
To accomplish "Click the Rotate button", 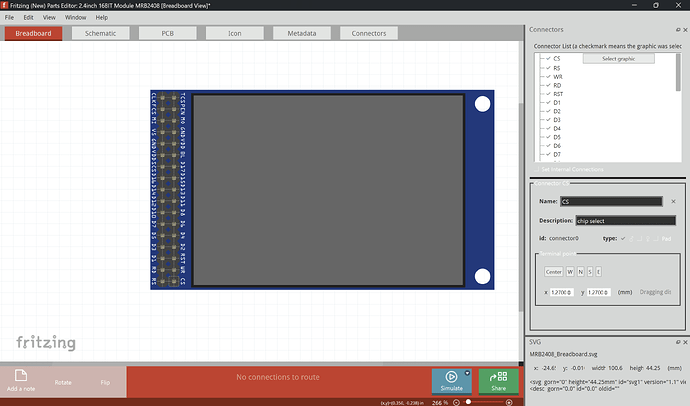I will 63,382.
